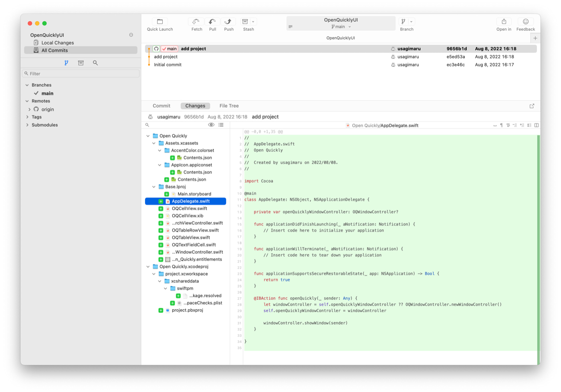
Task: Select AppDelegate.swift in file list
Action: coord(186,201)
